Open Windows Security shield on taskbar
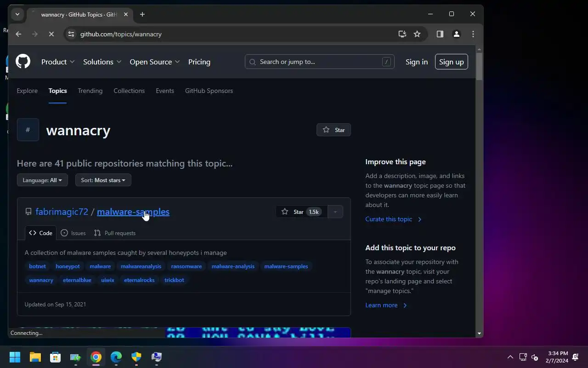Screen dimensions: 588x368 (136, 357)
